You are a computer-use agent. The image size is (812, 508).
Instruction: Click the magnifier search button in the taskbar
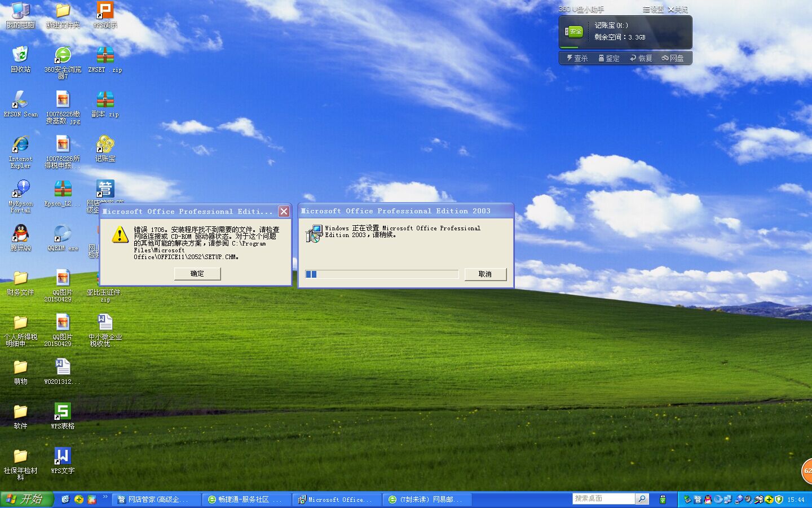(x=642, y=499)
